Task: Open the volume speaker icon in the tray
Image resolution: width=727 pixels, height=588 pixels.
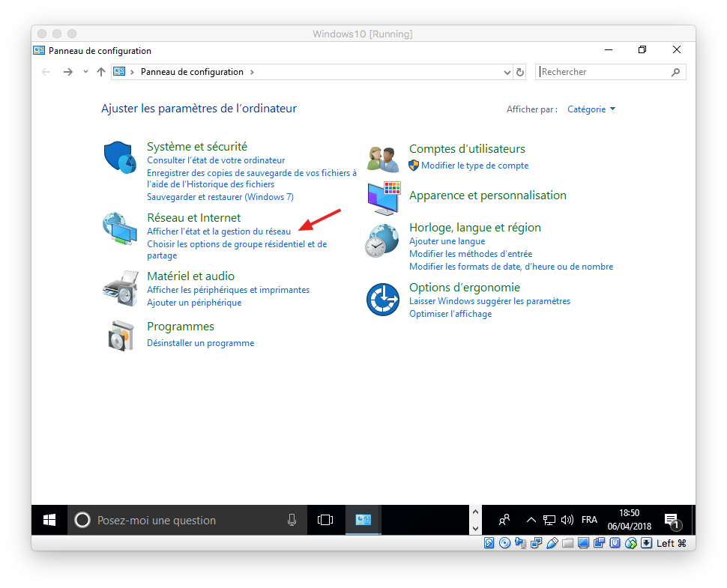Action: tap(567, 520)
